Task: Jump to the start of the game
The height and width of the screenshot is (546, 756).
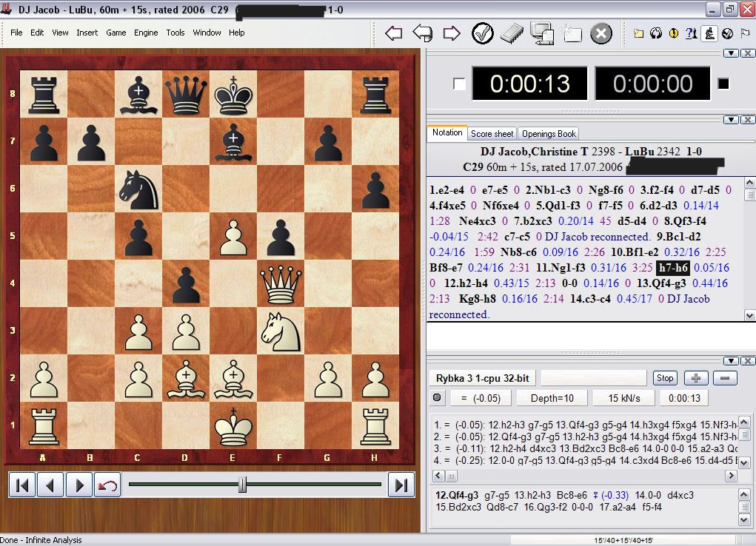Action: coord(21,485)
